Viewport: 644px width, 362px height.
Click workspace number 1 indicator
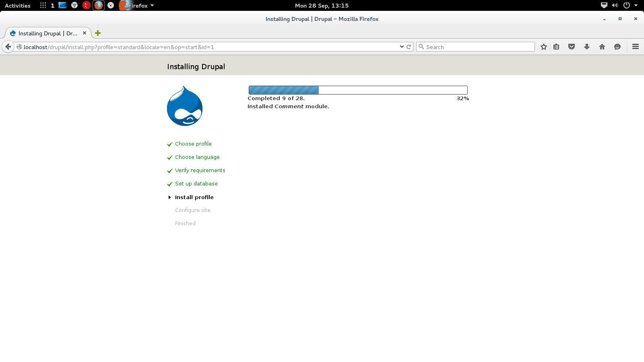[53, 5]
